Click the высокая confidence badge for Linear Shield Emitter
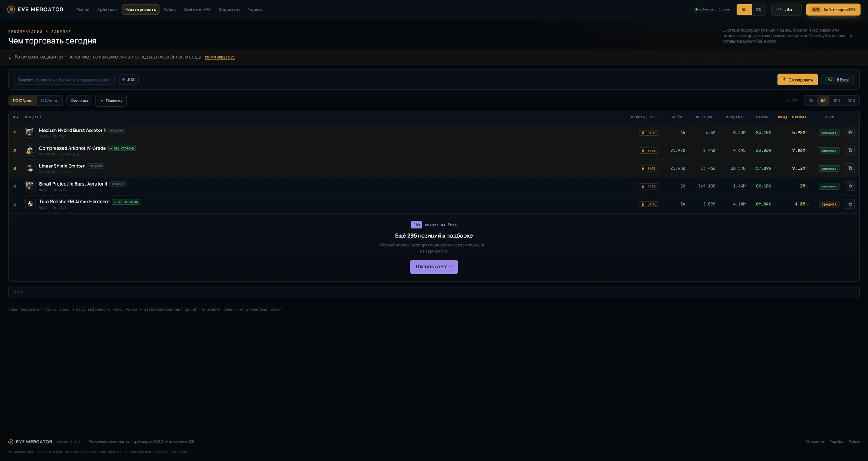 [829, 169]
